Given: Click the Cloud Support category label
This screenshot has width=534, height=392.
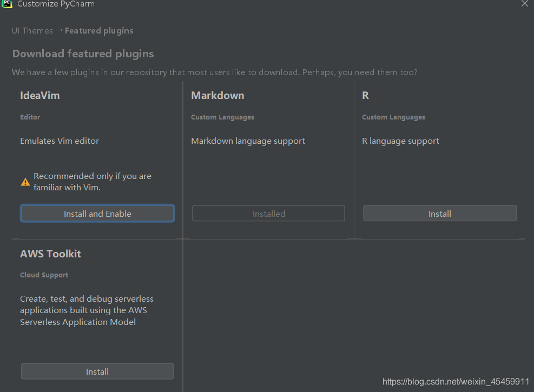Looking at the screenshot, I should tap(44, 275).
